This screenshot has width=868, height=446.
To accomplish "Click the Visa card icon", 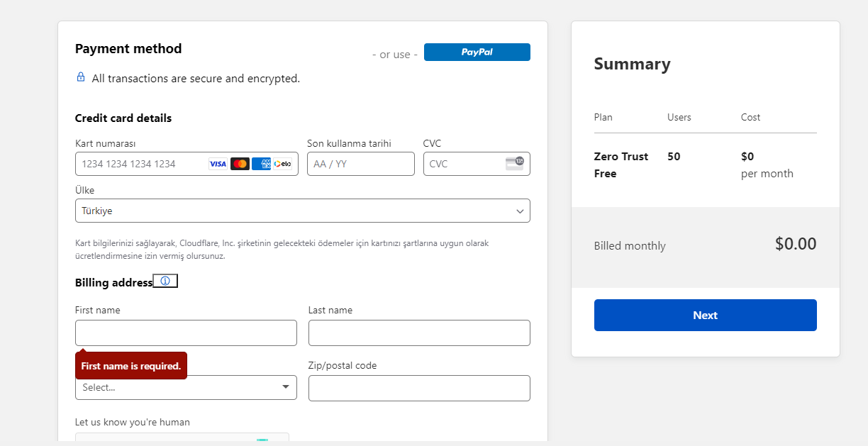I will click(218, 164).
